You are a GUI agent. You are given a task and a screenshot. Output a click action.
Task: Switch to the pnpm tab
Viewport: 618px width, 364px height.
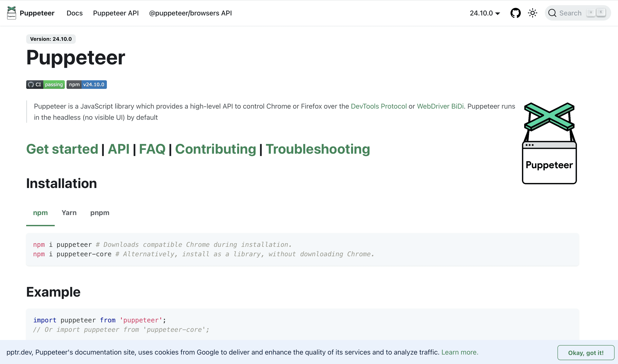click(x=100, y=213)
